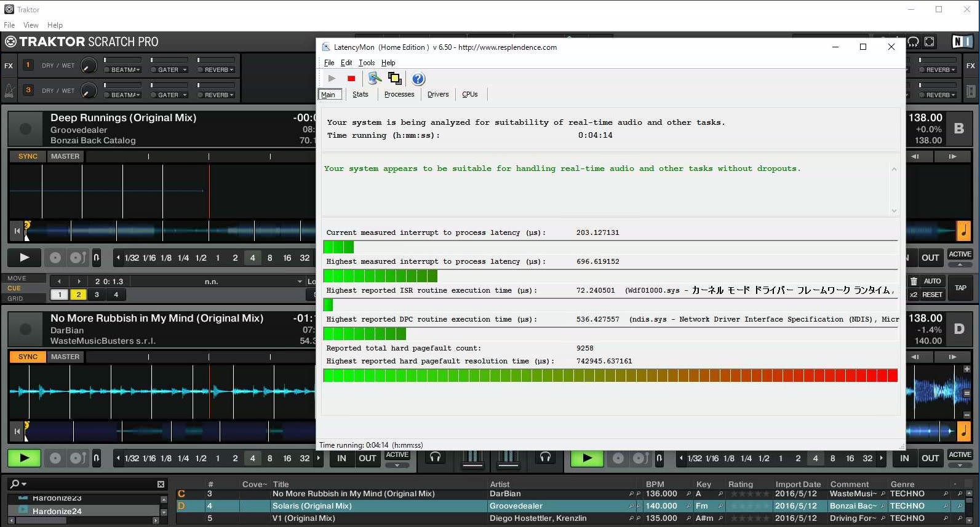Toggle right headphone cue icon in mixer
The height and width of the screenshot is (527, 980).
tap(545, 457)
